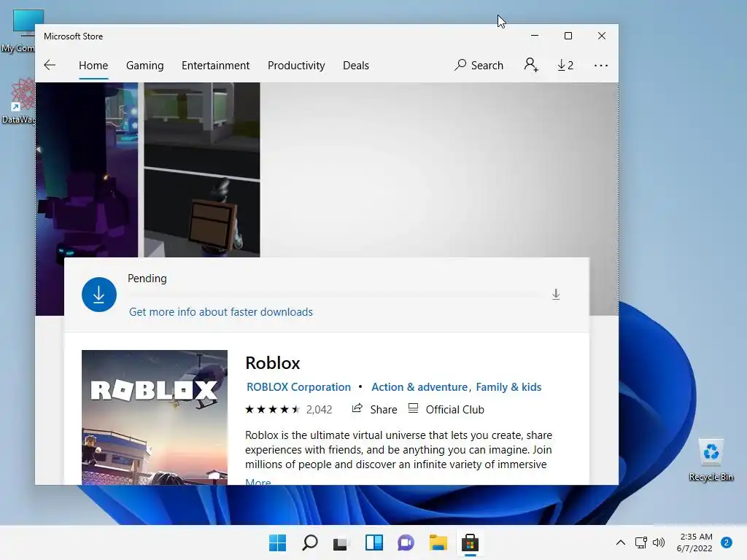The width and height of the screenshot is (747, 560).
Task: Open the Windows Start menu
Action: point(277,542)
